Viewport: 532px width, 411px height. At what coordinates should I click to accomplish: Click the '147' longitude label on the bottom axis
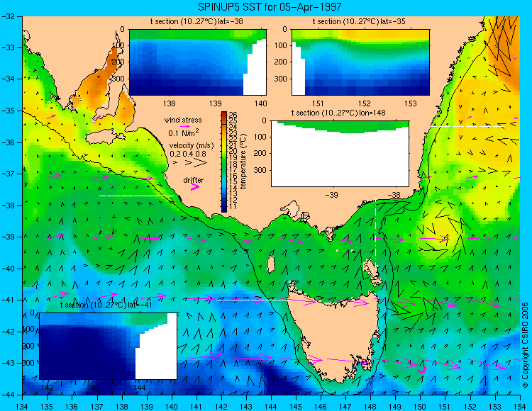tap(345, 406)
